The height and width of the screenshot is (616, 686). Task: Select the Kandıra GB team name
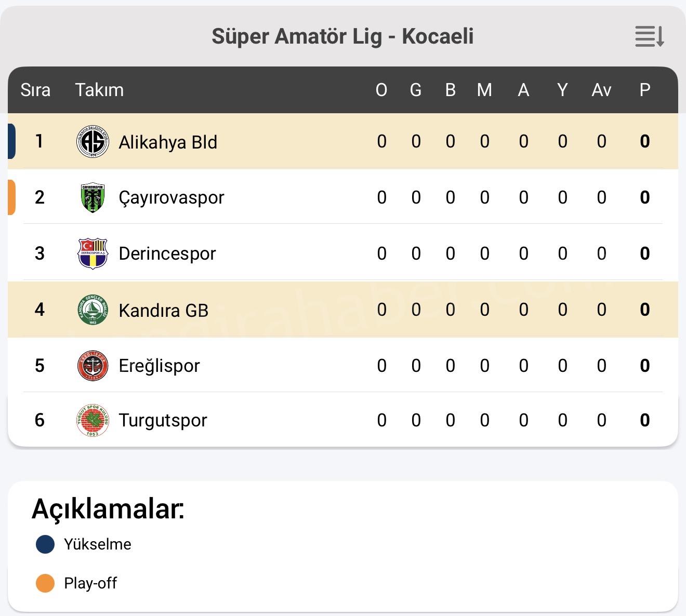click(163, 311)
